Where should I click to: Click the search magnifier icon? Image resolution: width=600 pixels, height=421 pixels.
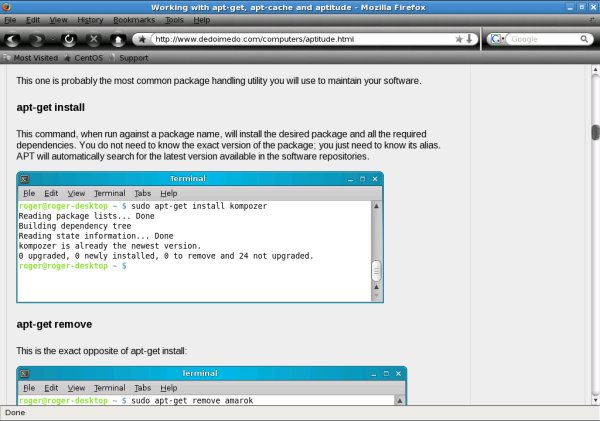pyautogui.click(x=584, y=39)
